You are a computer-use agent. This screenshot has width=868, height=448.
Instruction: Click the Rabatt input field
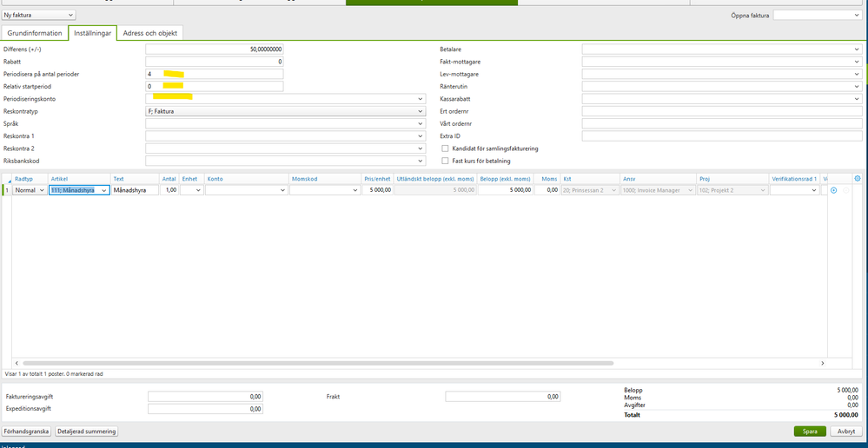(215, 62)
